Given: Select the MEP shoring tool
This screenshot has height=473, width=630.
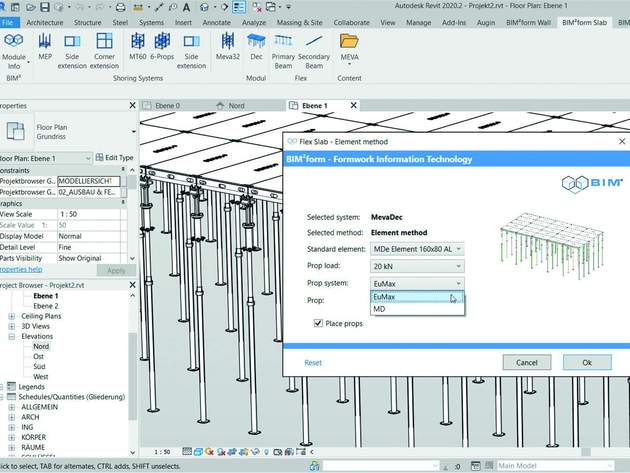Looking at the screenshot, I should tap(45, 47).
